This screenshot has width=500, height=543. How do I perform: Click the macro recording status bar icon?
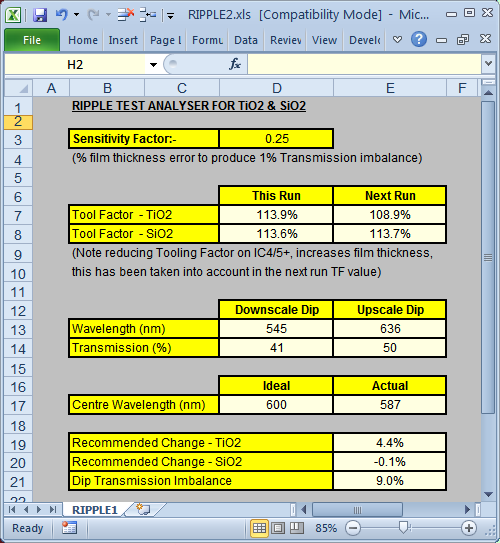click(x=69, y=528)
